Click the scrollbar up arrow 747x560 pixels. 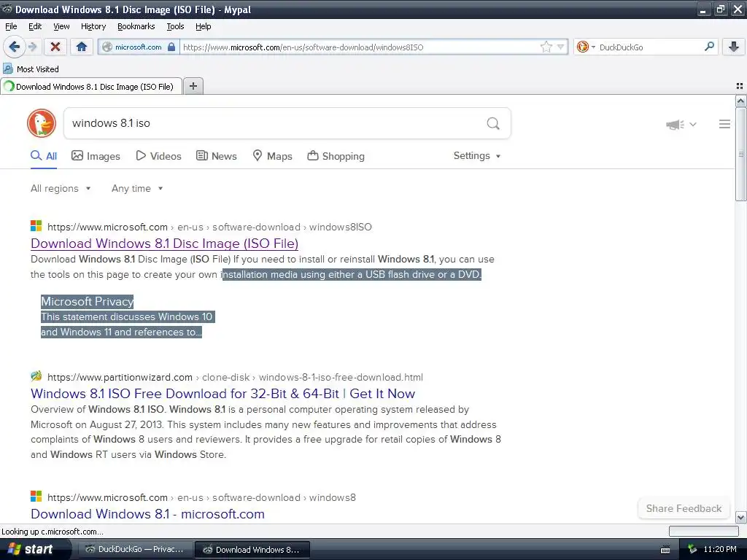point(740,101)
